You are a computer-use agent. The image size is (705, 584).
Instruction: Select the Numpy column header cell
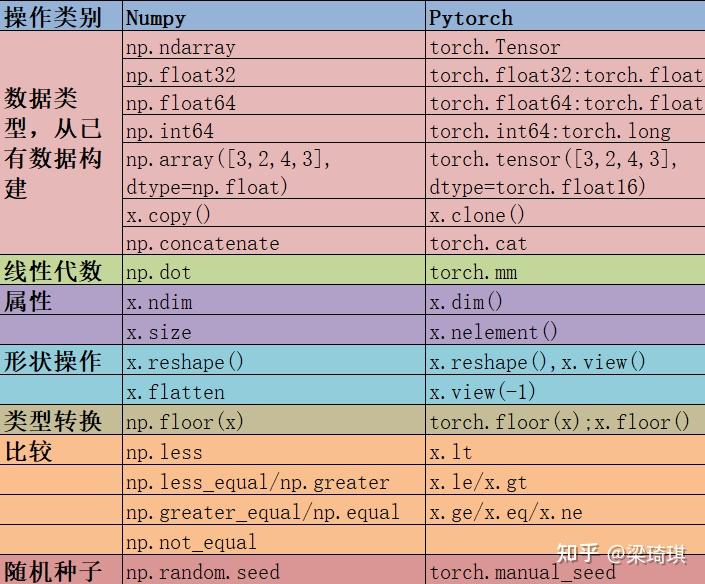click(274, 17)
